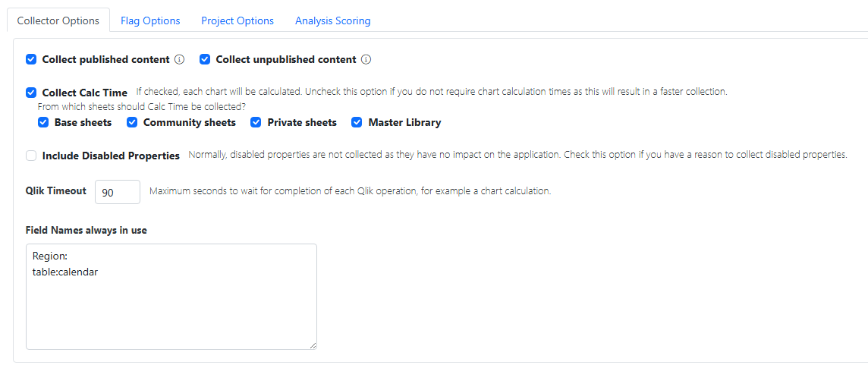Go to the Analysis Scoring tab
868x368 pixels.
(332, 20)
